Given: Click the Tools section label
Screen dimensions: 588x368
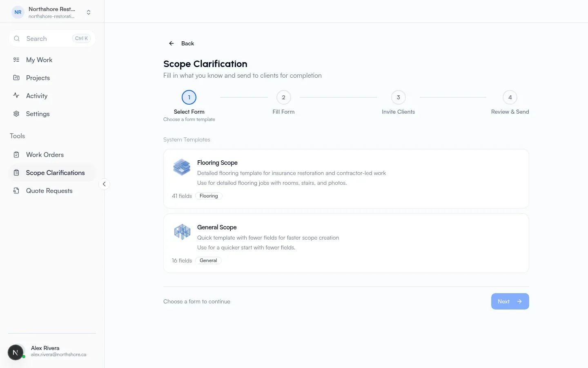Looking at the screenshot, I should coord(17,136).
